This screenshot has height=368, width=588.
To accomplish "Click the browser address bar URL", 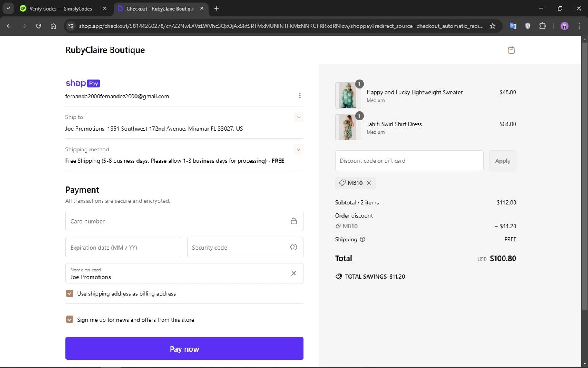I will [281, 26].
